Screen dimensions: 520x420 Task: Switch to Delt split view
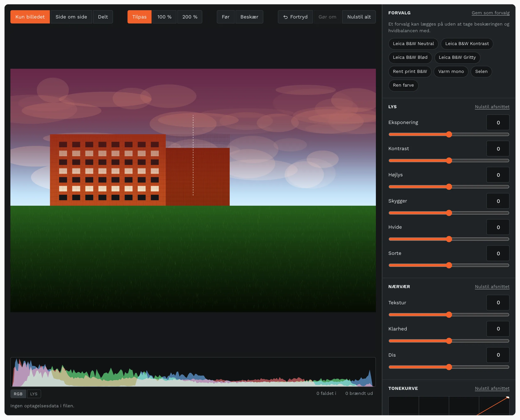(x=103, y=17)
